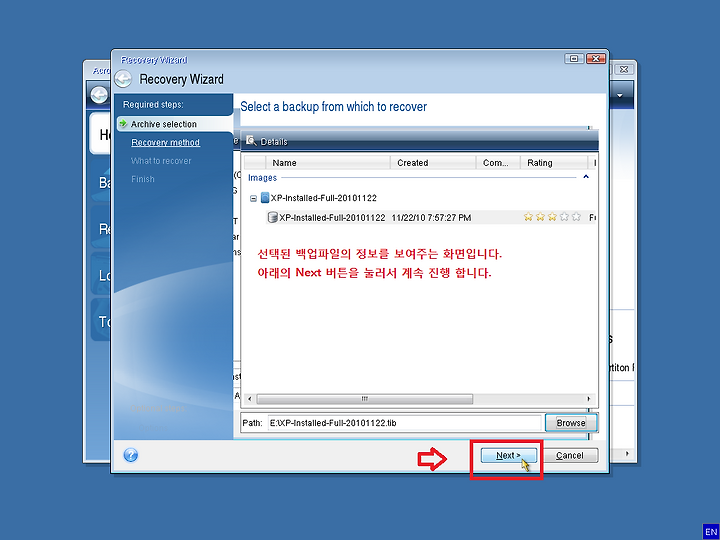Cancel the Recovery Wizard
This screenshot has width=720, height=540.
pyautogui.click(x=569, y=456)
